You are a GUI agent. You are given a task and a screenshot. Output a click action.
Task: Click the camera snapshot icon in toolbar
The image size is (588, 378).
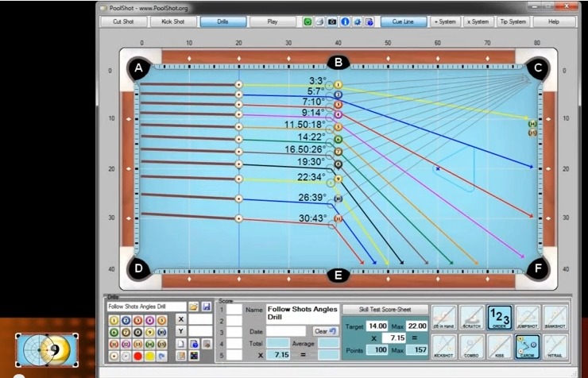tap(333, 21)
